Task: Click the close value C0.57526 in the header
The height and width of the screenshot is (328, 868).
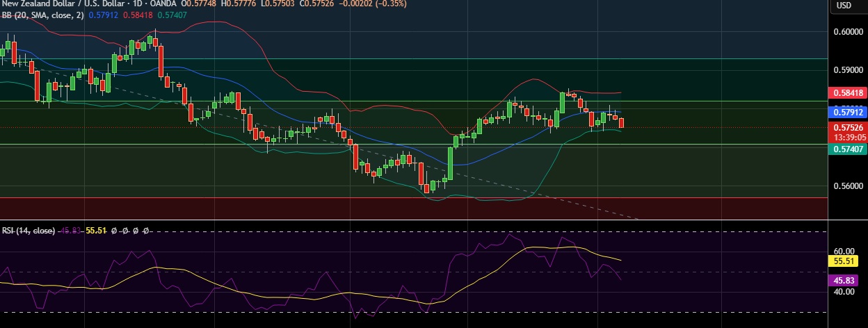Action: tap(316, 3)
